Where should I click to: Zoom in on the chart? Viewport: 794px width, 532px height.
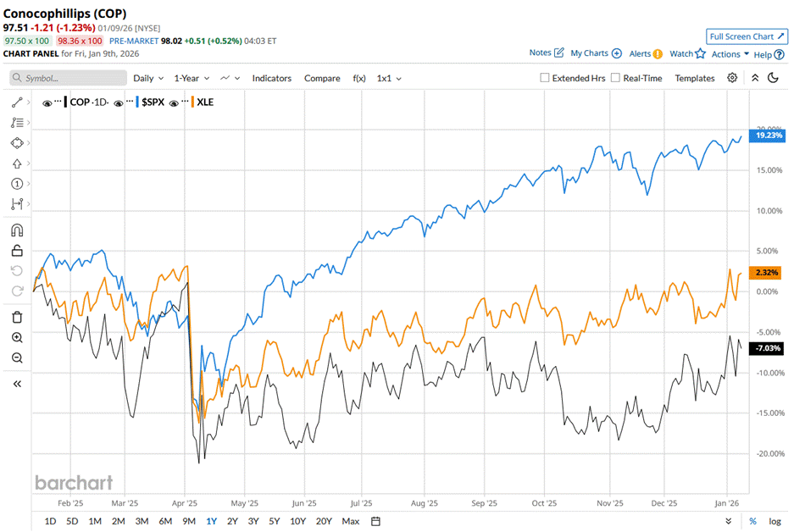(17, 337)
